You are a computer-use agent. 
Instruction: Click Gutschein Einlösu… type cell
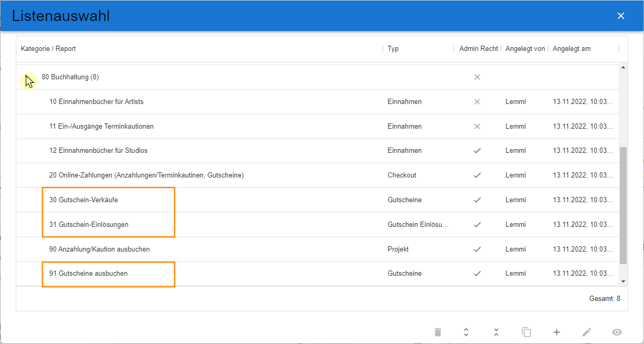[418, 224]
